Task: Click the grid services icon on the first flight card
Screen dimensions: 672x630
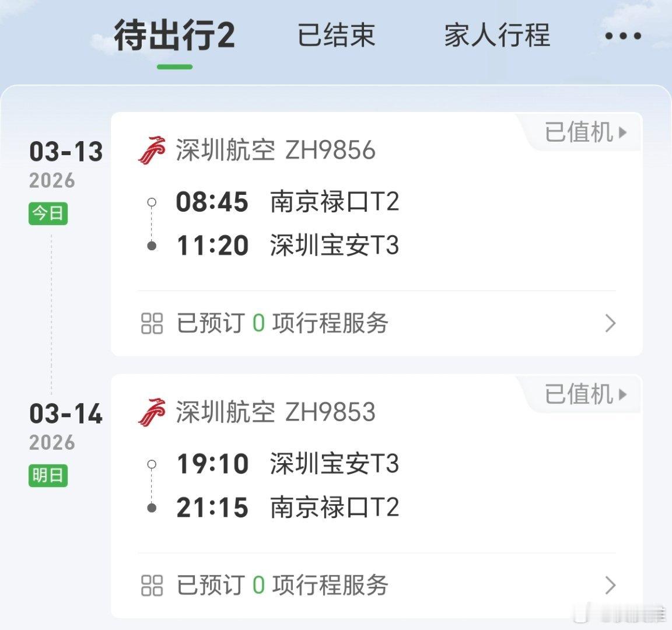Action: (x=152, y=323)
